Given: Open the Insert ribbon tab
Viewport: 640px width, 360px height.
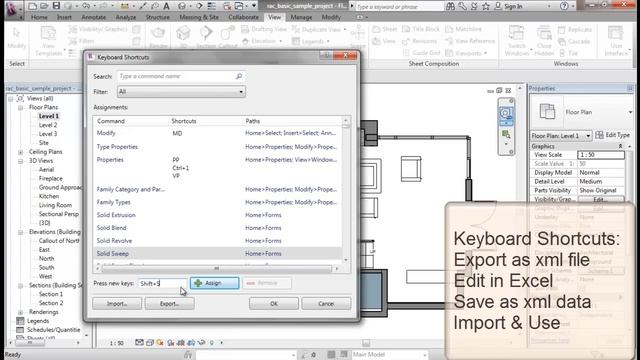Looking at the screenshot, I should coord(64,17).
